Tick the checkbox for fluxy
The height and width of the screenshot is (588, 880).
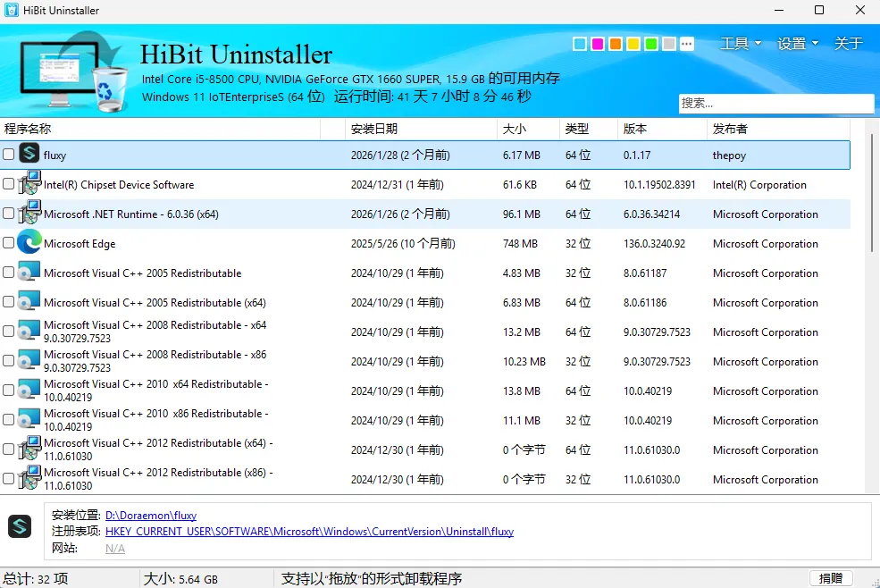[x=8, y=154]
